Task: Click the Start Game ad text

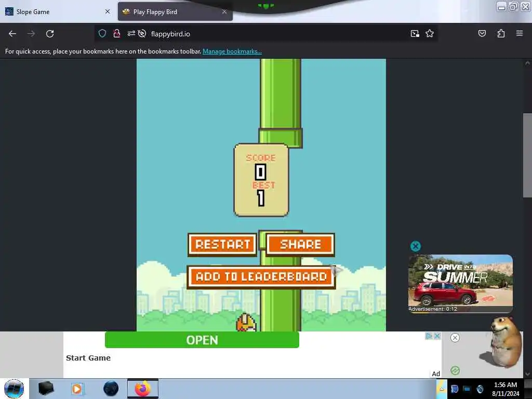Action: [x=88, y=358]
